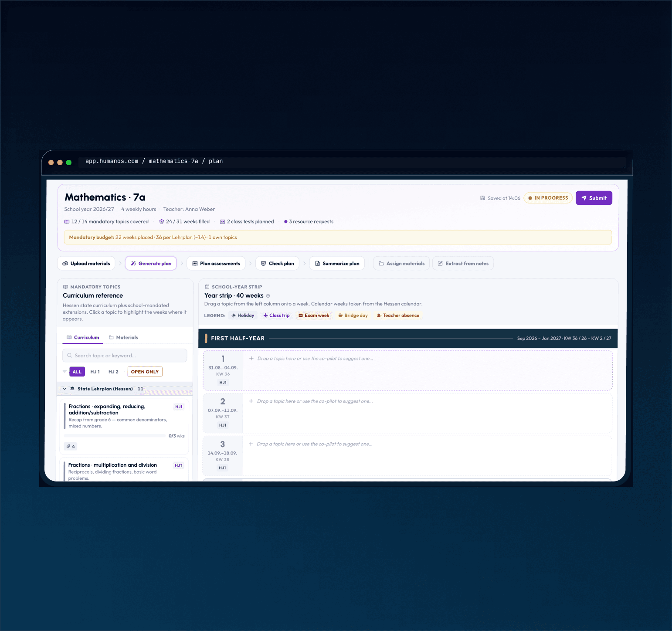Click the layers icon next to weeks filled

[162, 222]
